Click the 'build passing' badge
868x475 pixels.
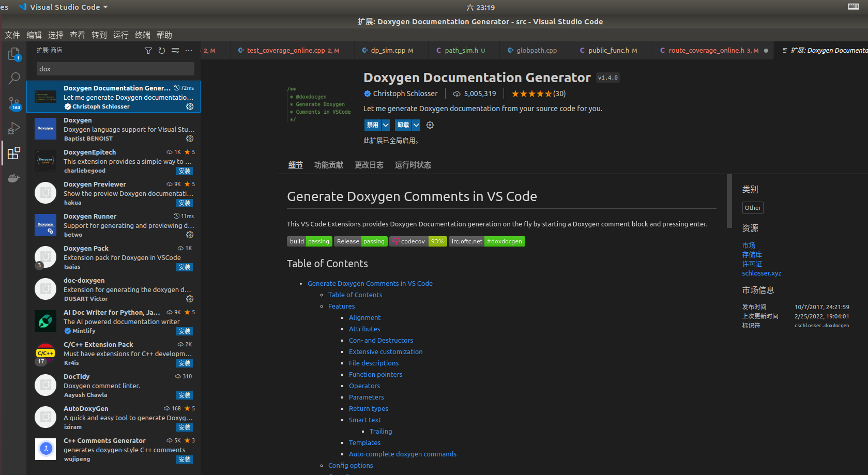(309, 241)
